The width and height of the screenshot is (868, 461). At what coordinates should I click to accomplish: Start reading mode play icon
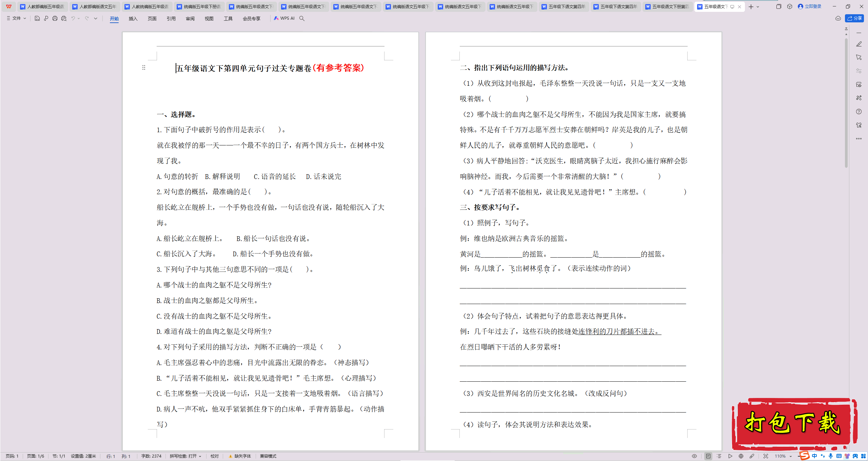(730, 456)
